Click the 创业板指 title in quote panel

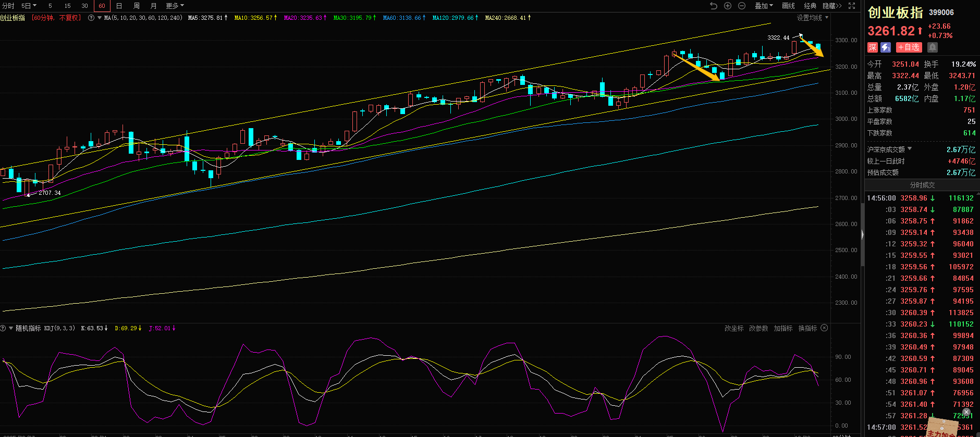895,13
